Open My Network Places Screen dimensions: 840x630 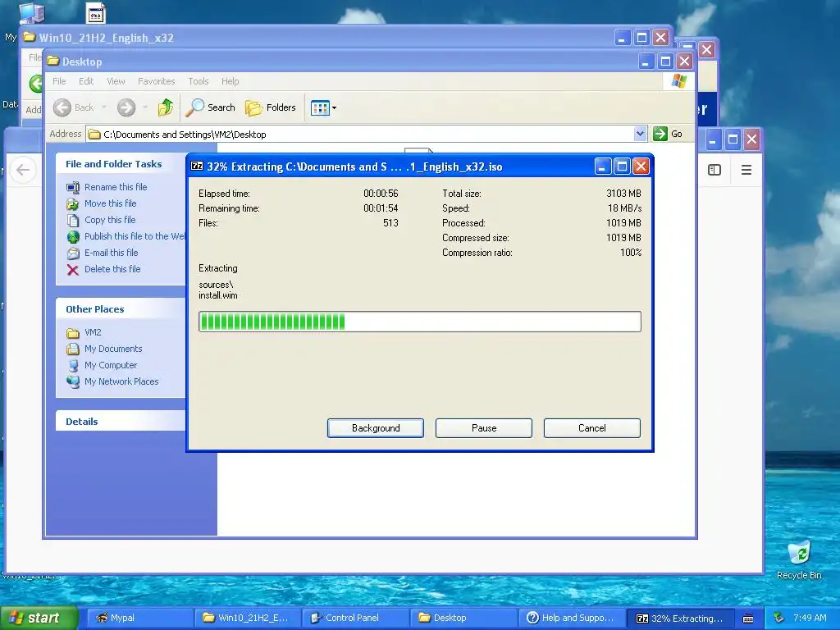[121, 381]
